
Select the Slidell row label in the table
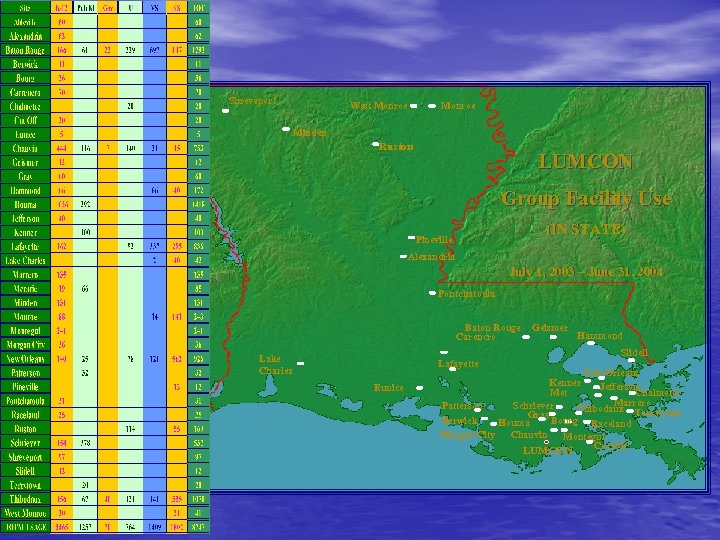[25, 471]
